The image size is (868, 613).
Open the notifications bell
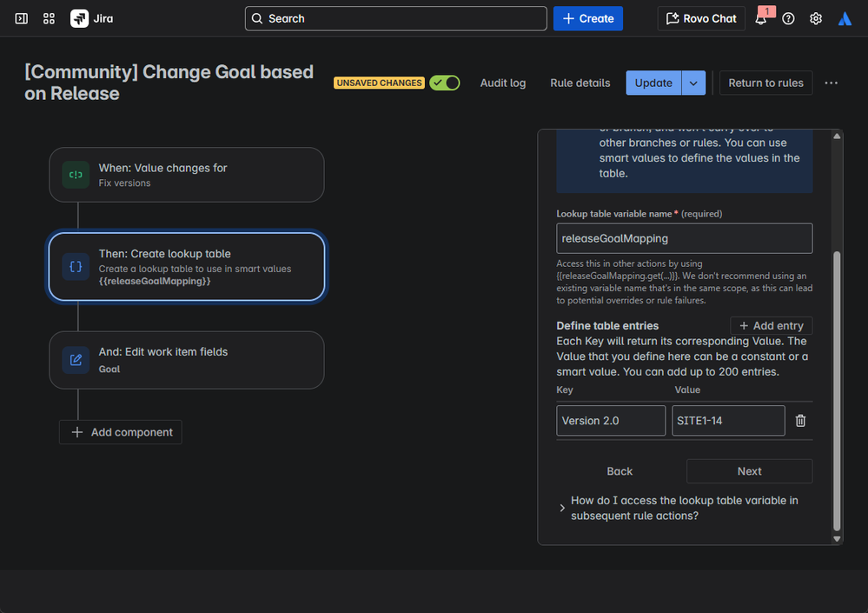[761, 18]
